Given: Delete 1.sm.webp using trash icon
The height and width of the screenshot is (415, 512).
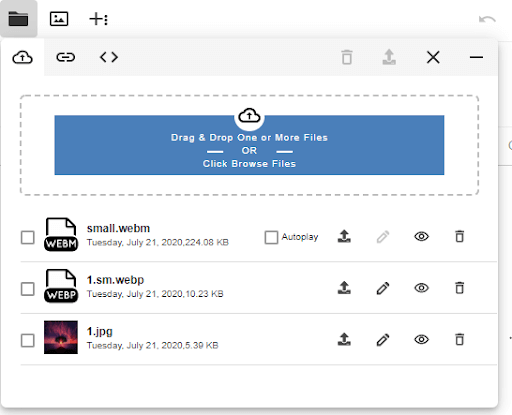Looking at the screenshot, I should pyautogui.click(x=460, y=288).
